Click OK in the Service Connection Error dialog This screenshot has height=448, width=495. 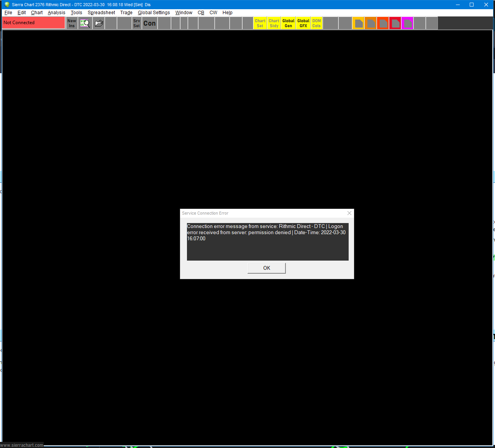click(267, 268)
